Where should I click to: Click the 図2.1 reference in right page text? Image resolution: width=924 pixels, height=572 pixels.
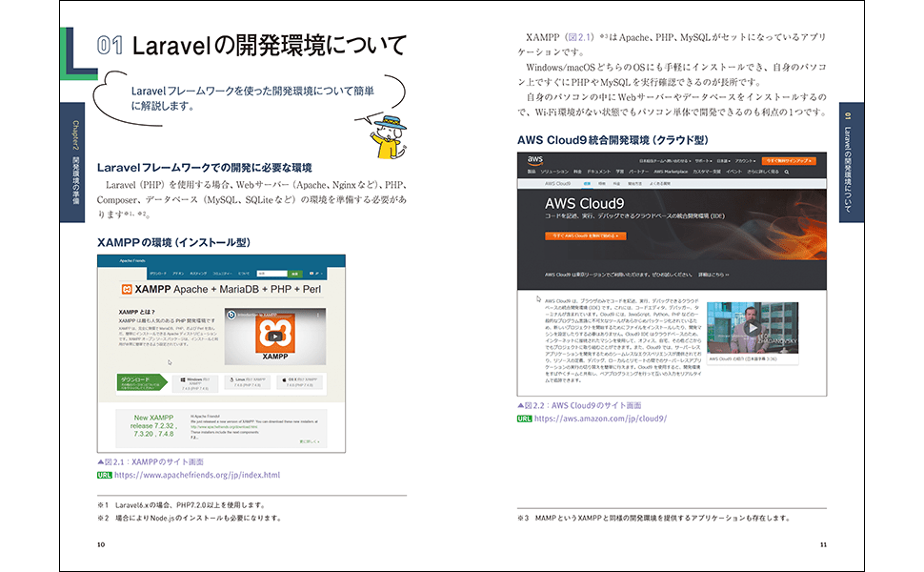[581, 37]
